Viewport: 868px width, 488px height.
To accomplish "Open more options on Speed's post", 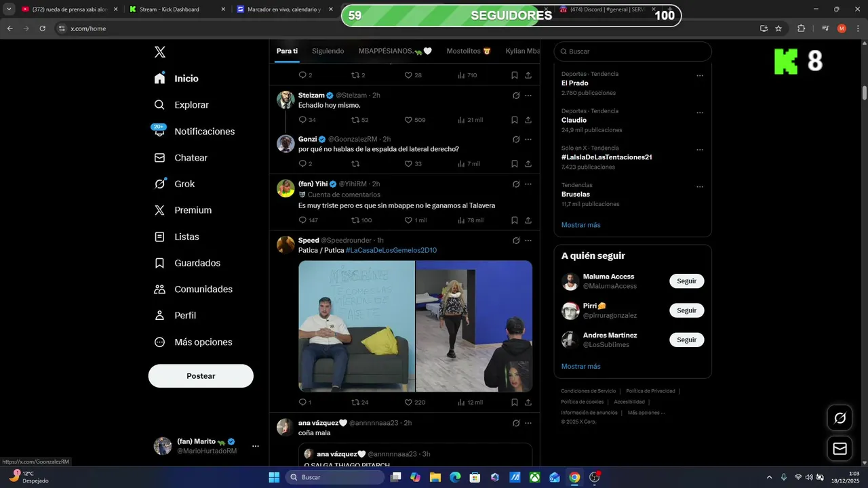I will coord(528,241).
